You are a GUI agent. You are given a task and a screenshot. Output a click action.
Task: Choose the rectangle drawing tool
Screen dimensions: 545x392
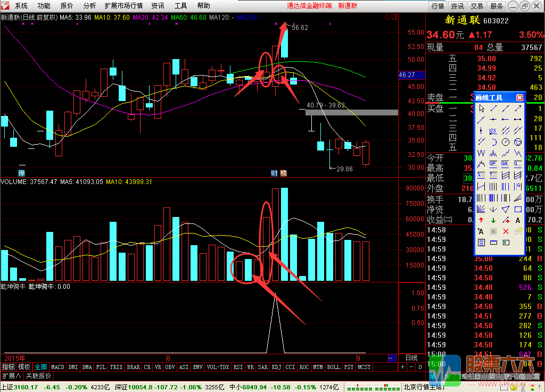click(x=518, y=209)
